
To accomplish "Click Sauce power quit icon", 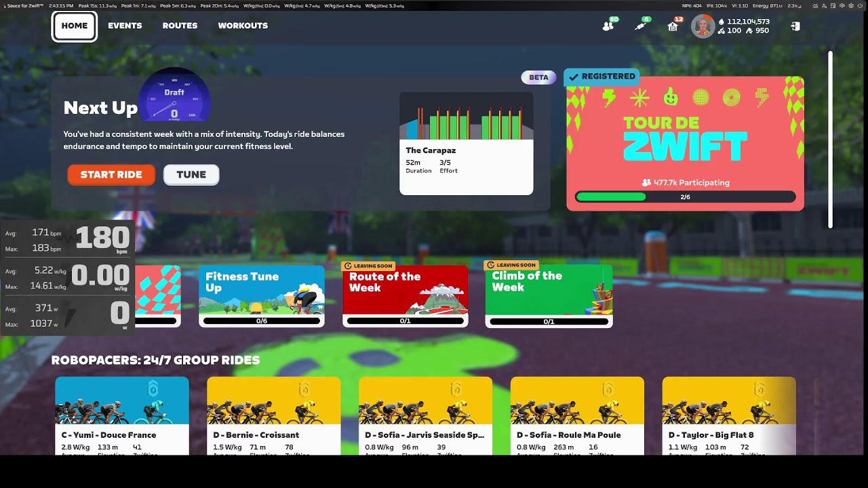I will [860, 5].
